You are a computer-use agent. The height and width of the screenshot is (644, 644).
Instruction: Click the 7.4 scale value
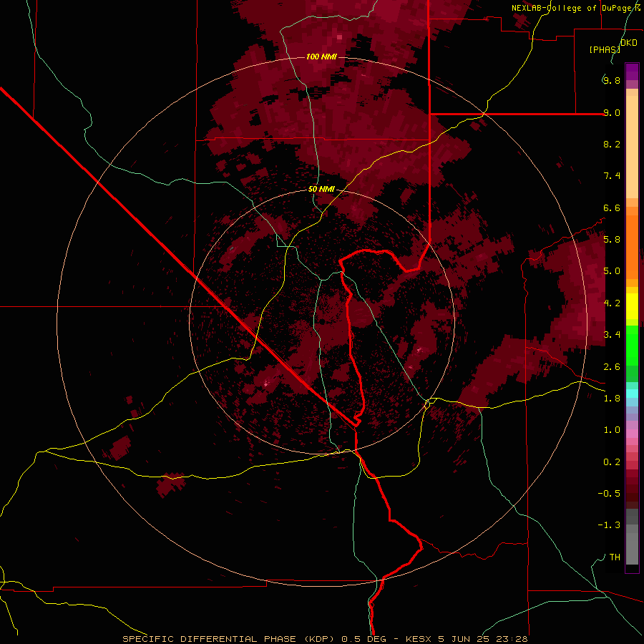(x=612, y=176)
